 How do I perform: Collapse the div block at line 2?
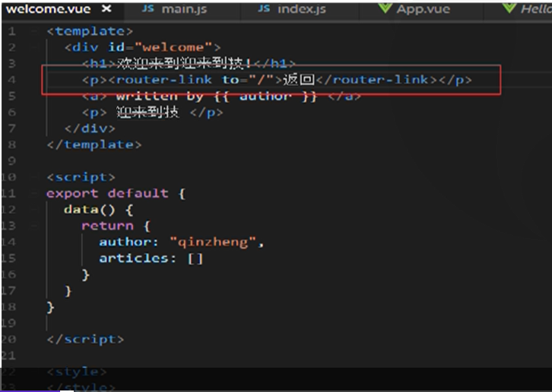33,48
